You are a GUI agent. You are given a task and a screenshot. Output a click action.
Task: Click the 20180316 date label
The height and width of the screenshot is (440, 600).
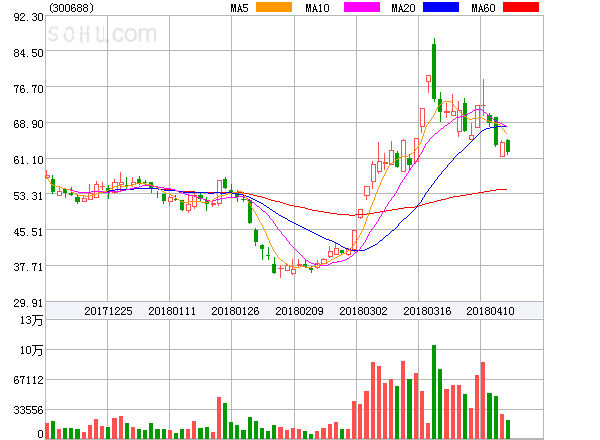427,311
